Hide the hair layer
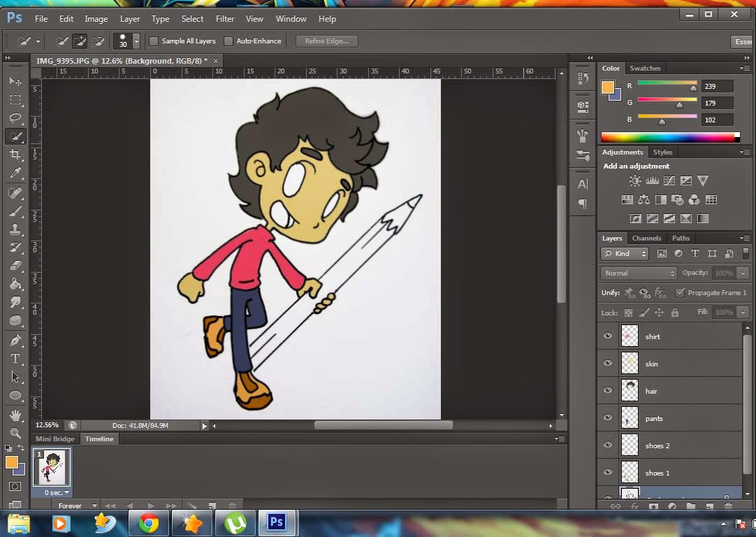Image resolution: width=756 pixels, height=537 pixels. [x=608, y=390]
